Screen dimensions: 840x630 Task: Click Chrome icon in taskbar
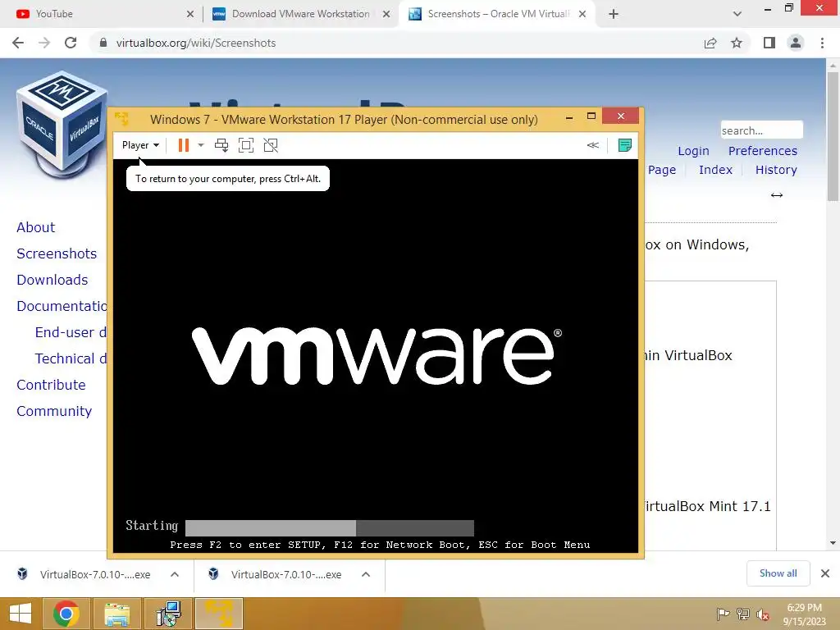tap(66, 614)
